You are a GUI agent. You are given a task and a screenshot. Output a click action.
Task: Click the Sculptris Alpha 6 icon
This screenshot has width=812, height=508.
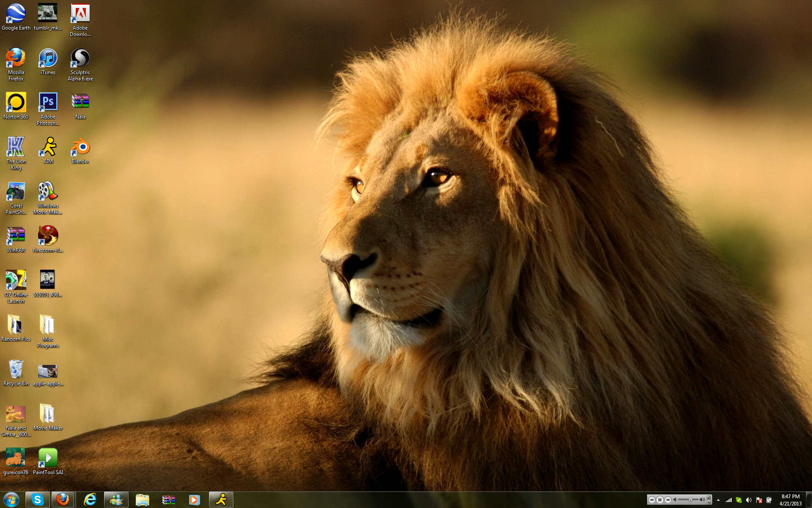(80, 58)
